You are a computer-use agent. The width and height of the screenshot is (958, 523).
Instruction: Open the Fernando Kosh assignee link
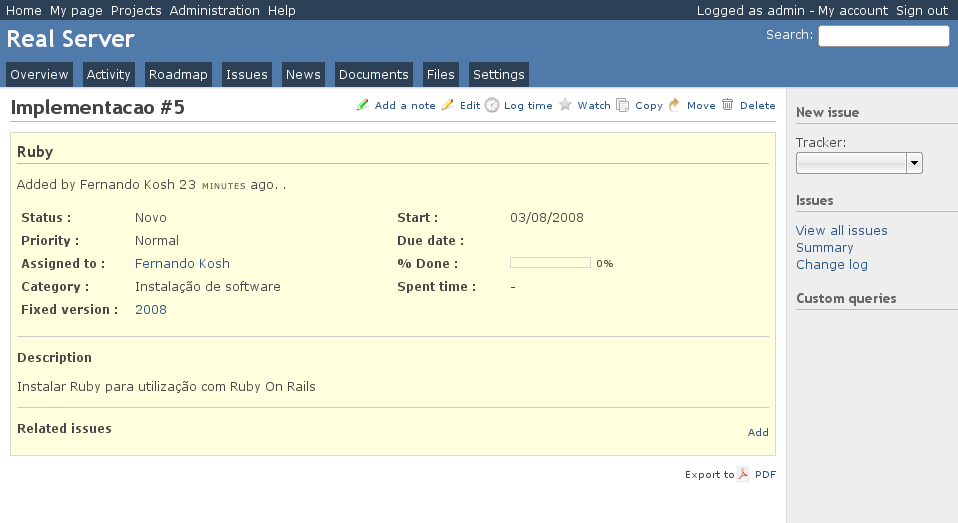[x=182, y=264]
